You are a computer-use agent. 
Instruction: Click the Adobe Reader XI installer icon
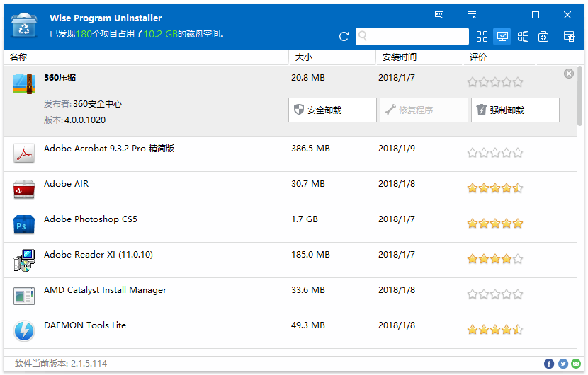(24, 260)
